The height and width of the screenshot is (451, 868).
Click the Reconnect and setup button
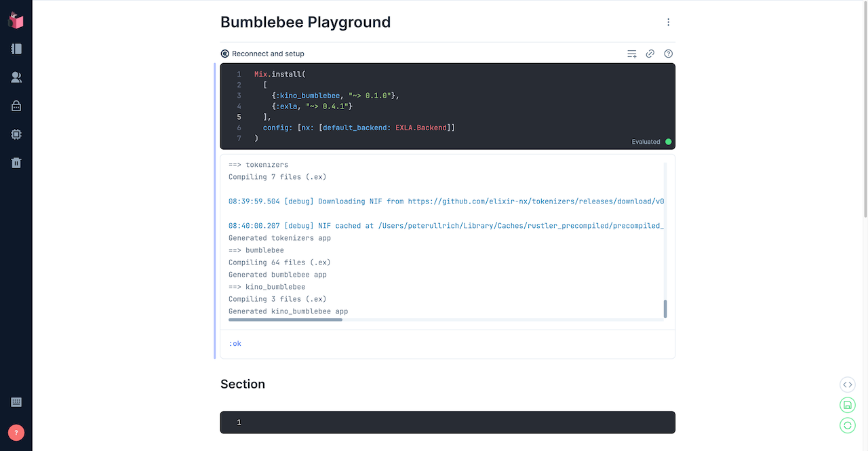[263, 53]
